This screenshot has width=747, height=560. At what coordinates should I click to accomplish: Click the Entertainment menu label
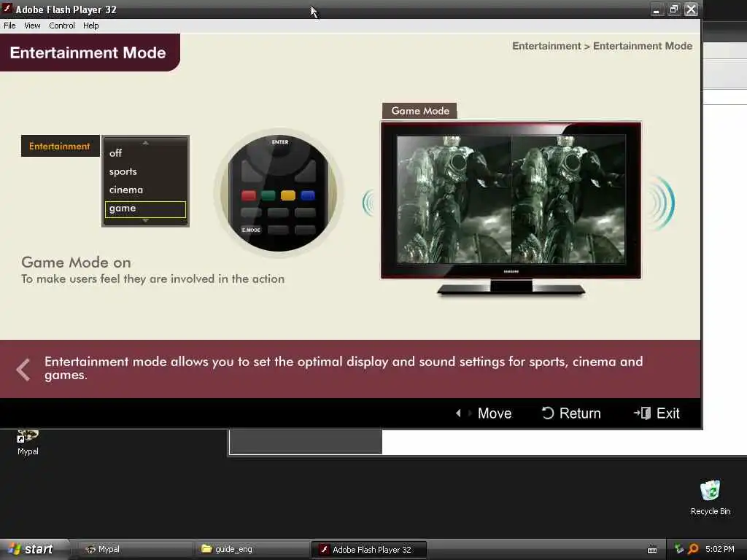pos(60,146)
